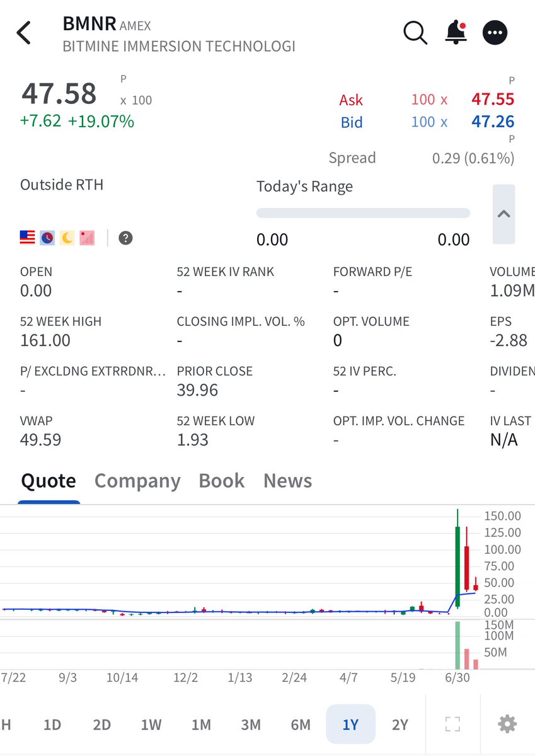This screenshot has height=756, width=535.
Task: Tap the pink chart status icon
Action: [87, 238]
